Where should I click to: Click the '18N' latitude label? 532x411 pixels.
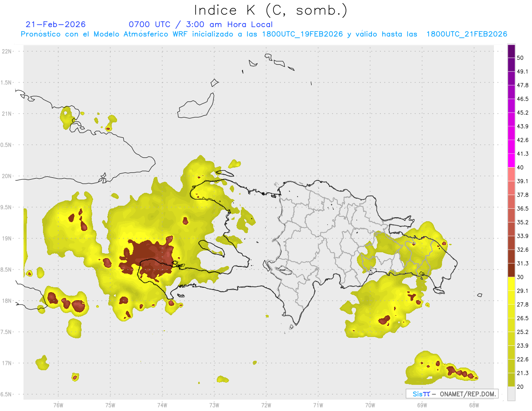pyautogui.click(x=7, y=301)
